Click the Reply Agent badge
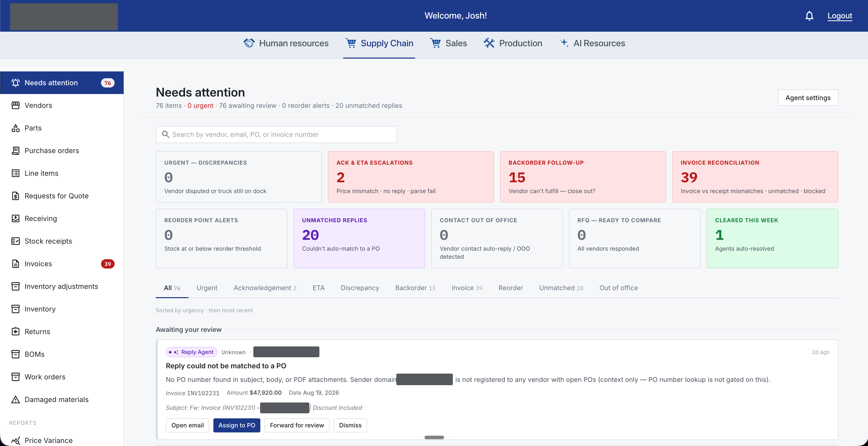 (191, 352)
